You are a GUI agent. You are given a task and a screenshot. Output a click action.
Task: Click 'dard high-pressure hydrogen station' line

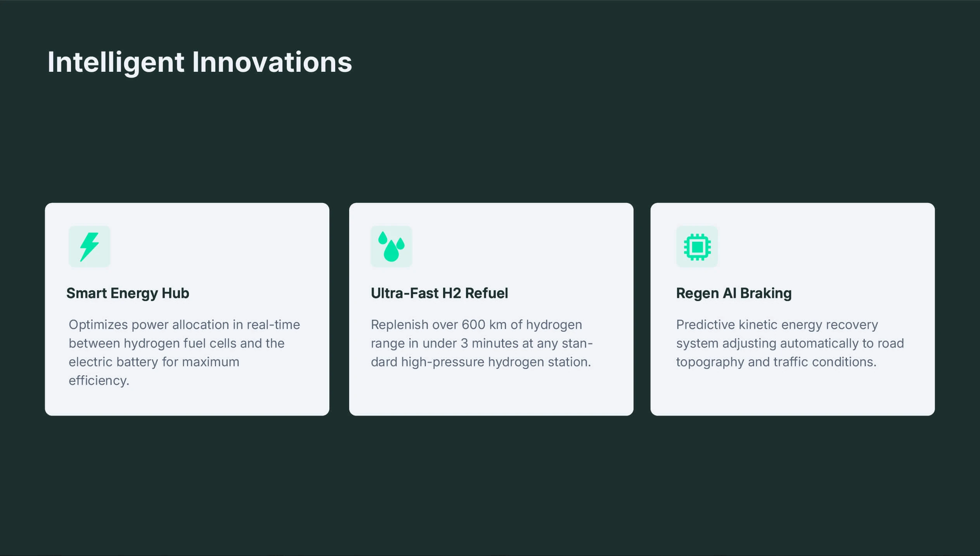[481, 362]
